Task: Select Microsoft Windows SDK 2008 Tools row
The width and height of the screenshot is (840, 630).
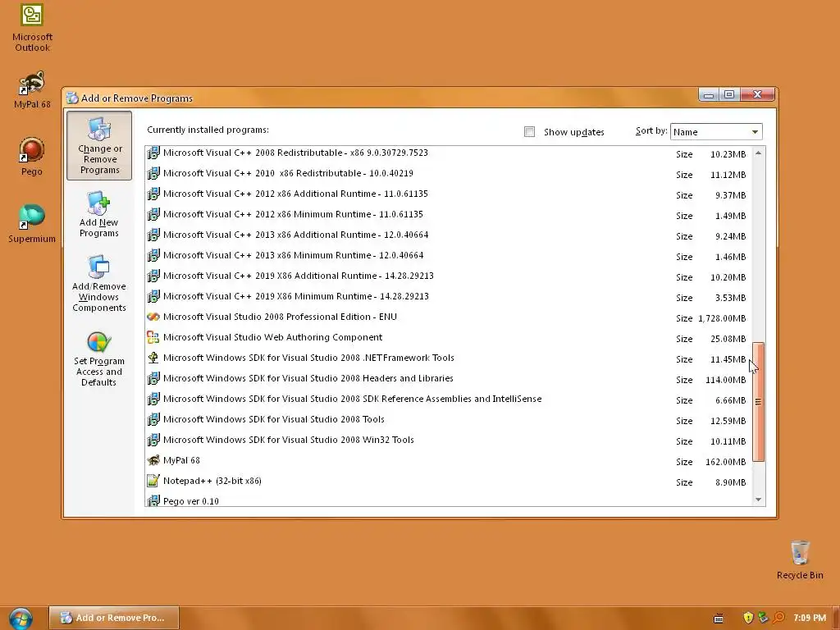Action: click(448, 419)
